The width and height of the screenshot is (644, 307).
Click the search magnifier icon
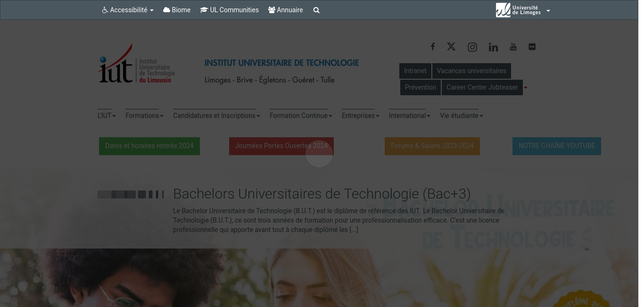click(316, 10)
